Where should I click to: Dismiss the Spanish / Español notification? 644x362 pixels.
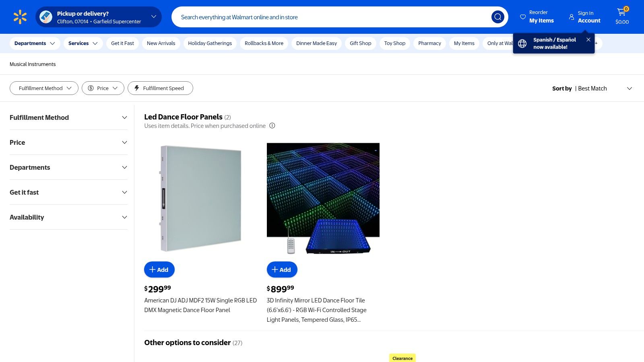click(x=588, y=39)
